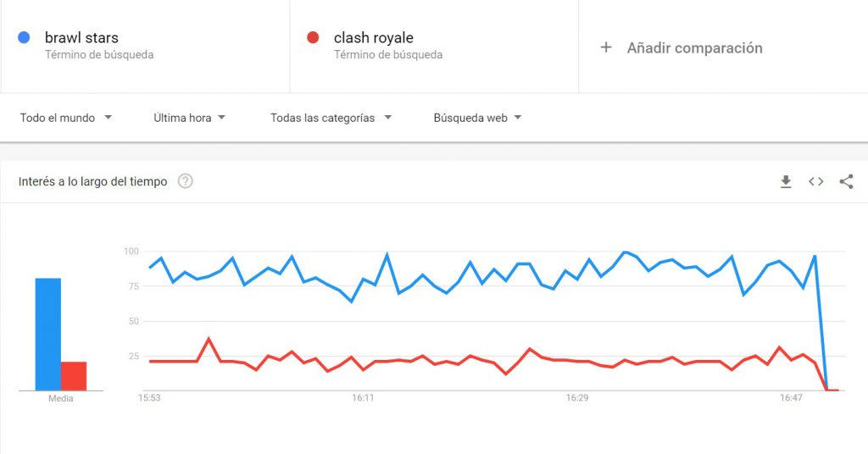Viewport: 868px width, 454px height.
Task: Click the plus icon to add comparison
Action: pyautogui.click(x=606, y=48)
